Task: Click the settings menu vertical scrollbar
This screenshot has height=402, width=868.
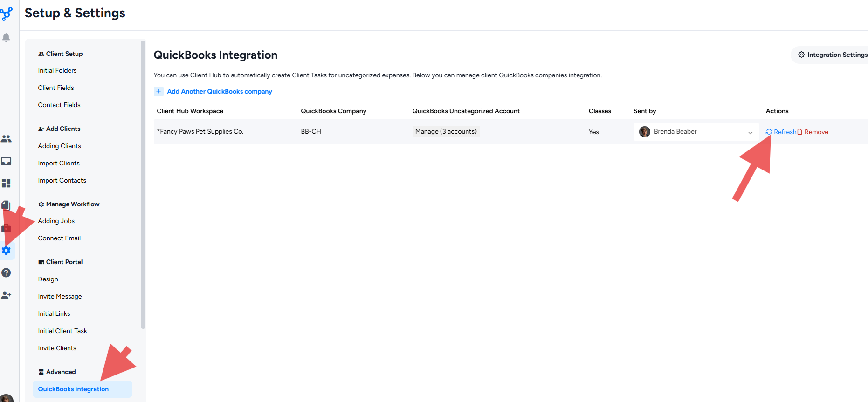Action: pos(143,184)
